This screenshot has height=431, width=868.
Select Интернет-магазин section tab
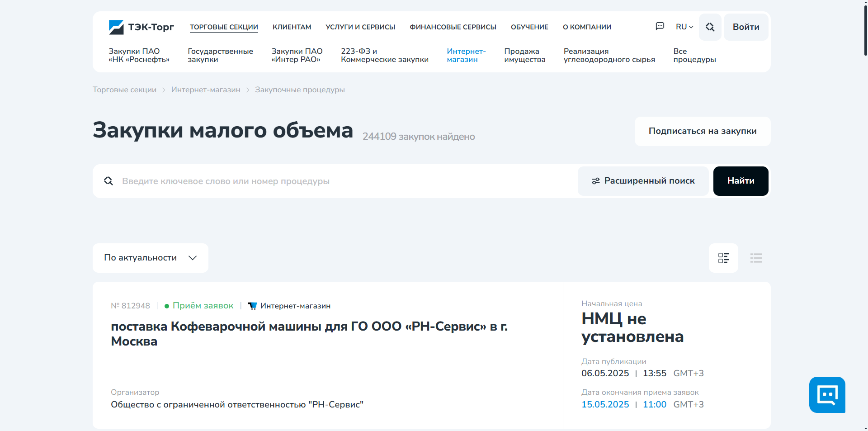(x=466, y=55)
